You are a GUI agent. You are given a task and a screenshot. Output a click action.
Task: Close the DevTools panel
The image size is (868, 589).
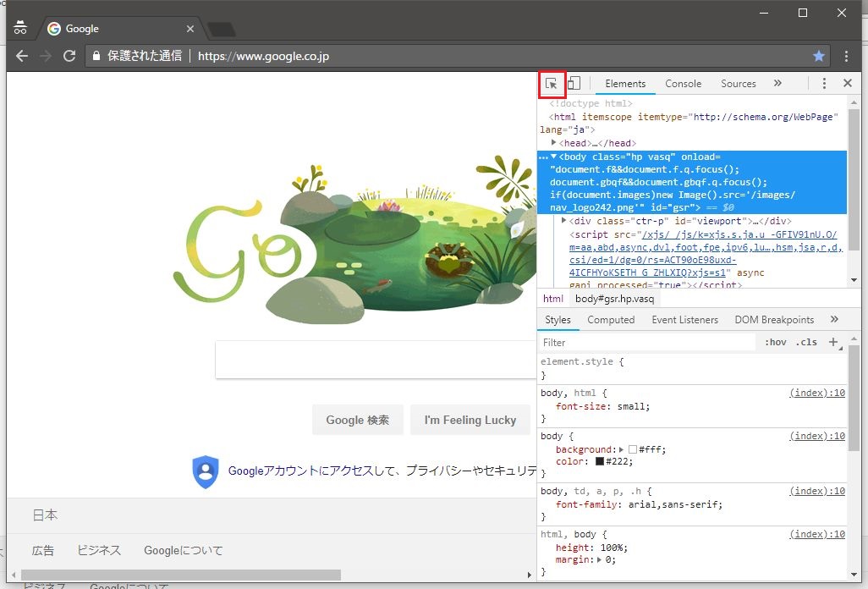pyautogui.click(x=848, y=83)
